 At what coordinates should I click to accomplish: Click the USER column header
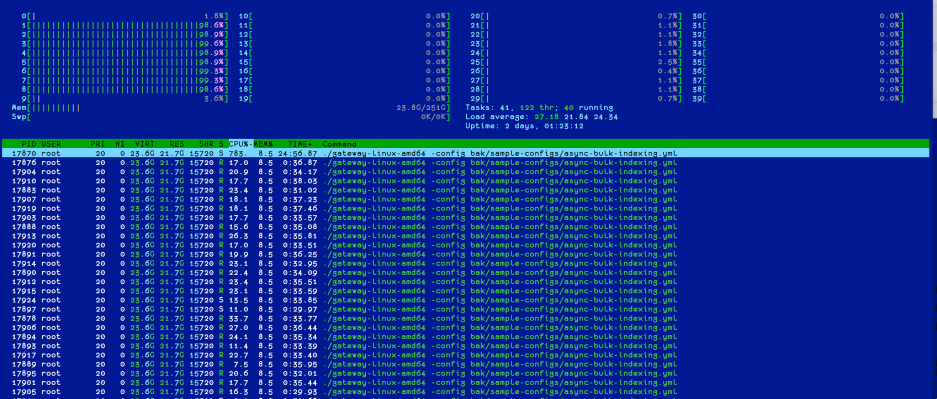tap(51, 144)
